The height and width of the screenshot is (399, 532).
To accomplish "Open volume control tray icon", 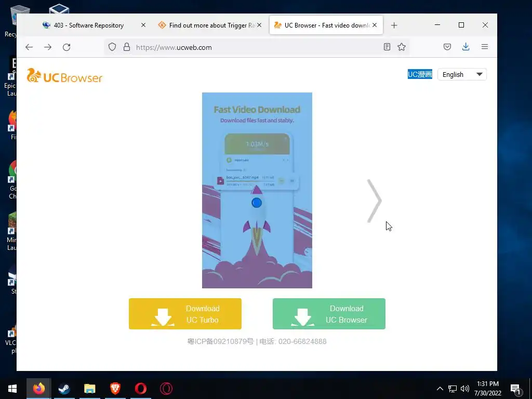I will [465, 389].
